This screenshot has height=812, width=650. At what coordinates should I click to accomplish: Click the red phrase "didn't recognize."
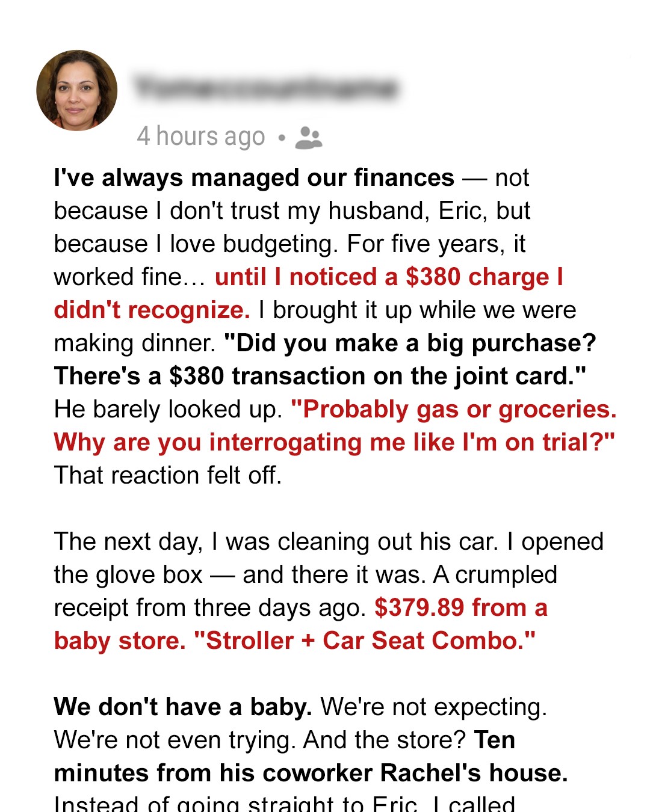point(152,310)
